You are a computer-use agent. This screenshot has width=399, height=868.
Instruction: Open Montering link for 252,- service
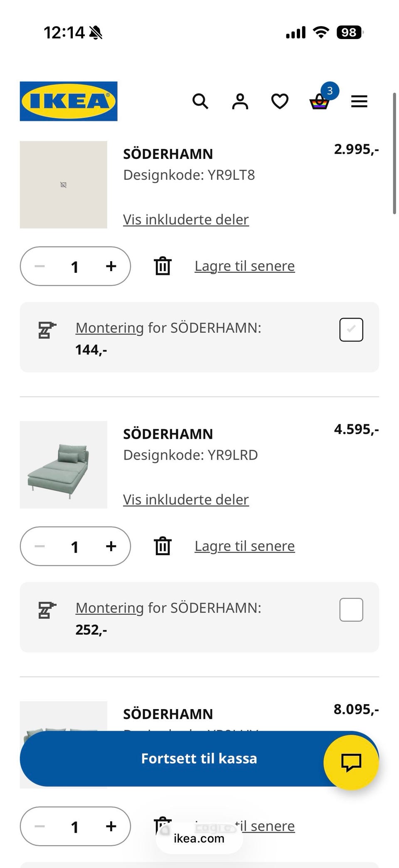tap(109, 608)
